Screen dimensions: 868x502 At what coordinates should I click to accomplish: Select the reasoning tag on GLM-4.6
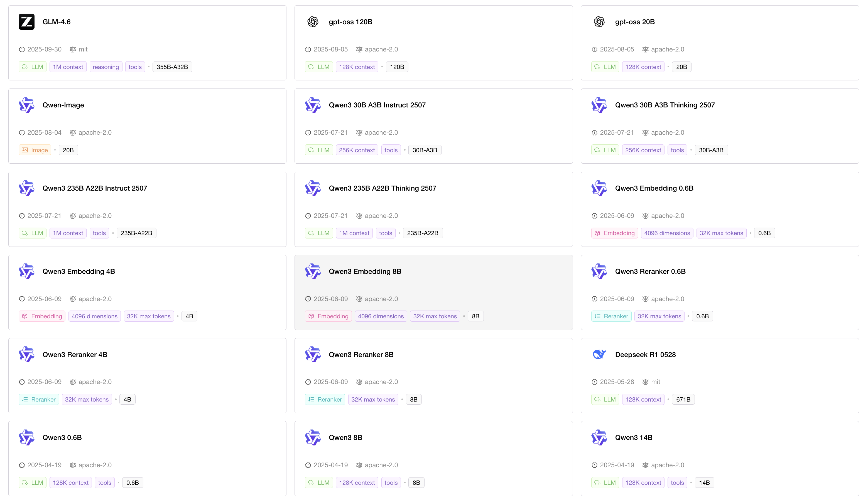coord(106,67)
